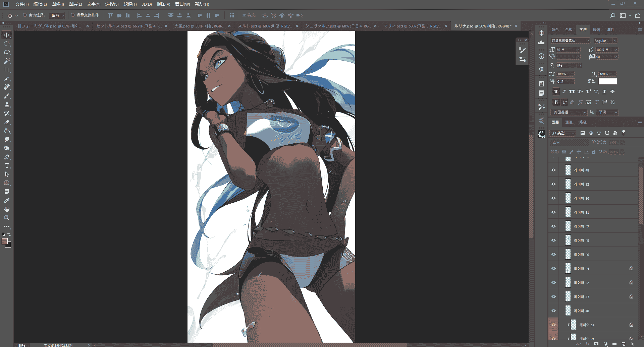Switch to the 通道 panel tab
The image size is (644, 347).
(569, 122)
